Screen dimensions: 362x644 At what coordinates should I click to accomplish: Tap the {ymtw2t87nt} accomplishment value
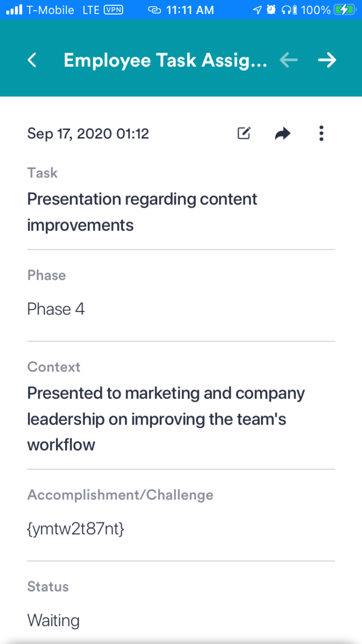76,529
